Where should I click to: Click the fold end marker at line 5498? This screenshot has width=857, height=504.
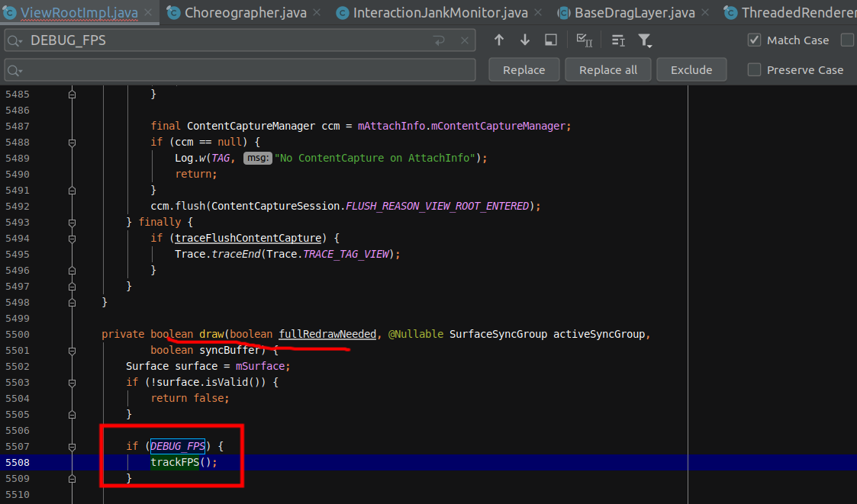click(72, 303)
